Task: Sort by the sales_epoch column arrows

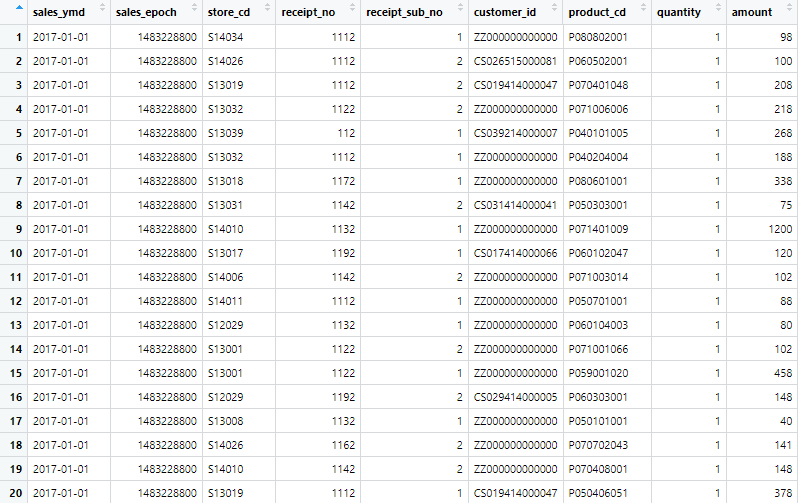Action: tap(194, 8)
